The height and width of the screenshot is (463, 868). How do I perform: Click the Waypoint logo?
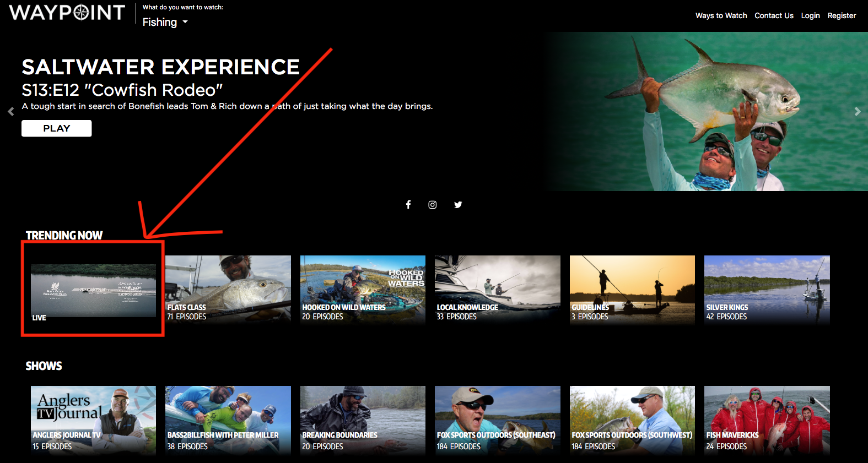[67, 12]
